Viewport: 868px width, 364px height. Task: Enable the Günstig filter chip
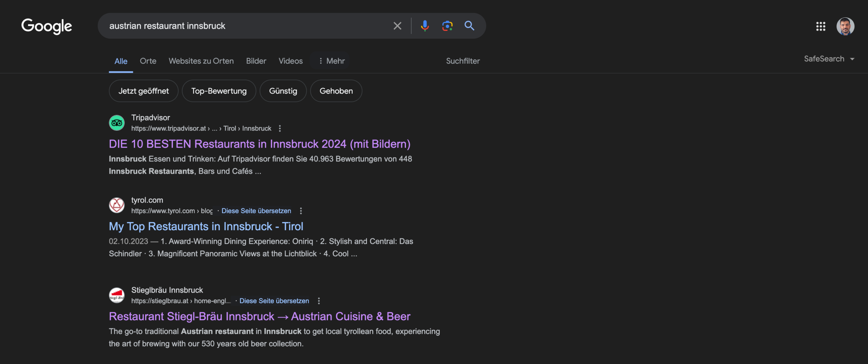tap(283, 91)
